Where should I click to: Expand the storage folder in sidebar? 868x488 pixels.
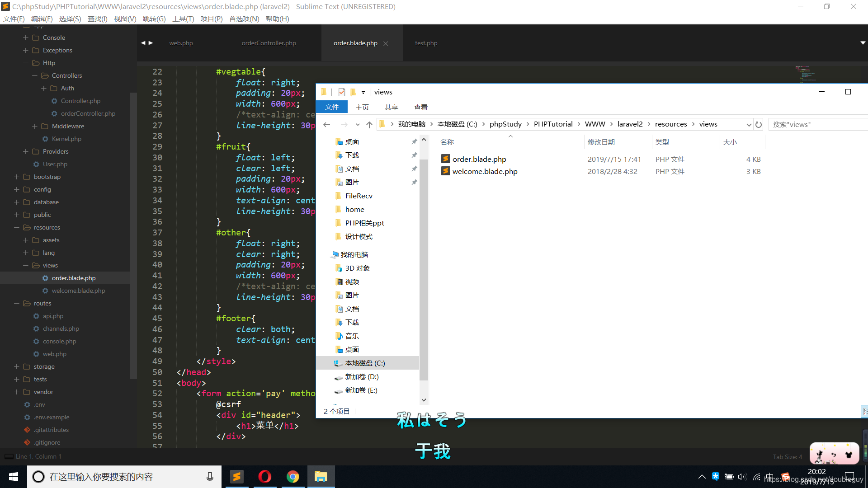[17, 366]
